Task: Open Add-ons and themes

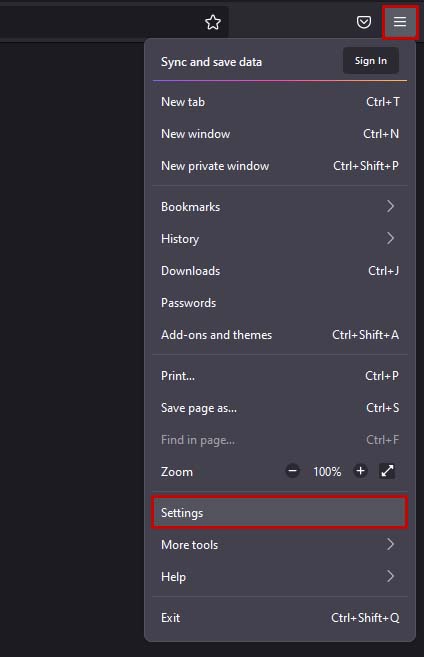Action: click(x=279, y=335)
